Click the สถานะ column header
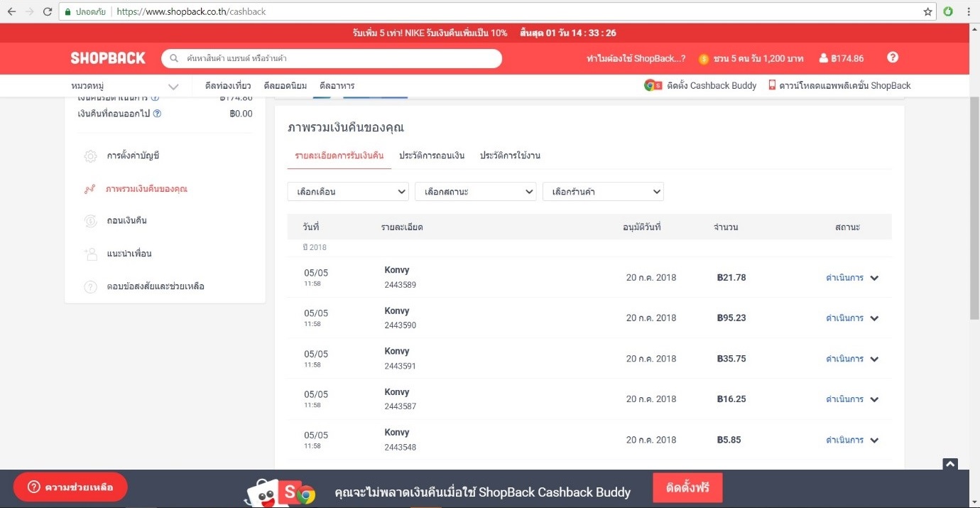Viewport: 980px width, 508px height. 847,227
